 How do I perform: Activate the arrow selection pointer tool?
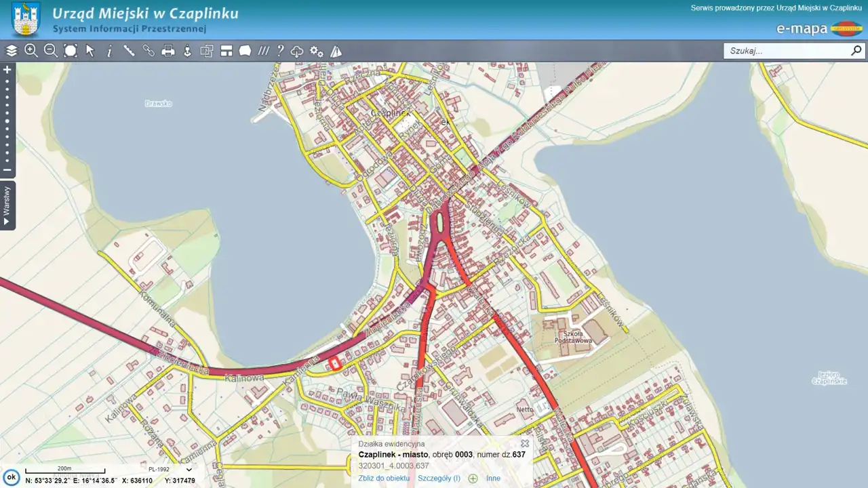tap(90, 51)
